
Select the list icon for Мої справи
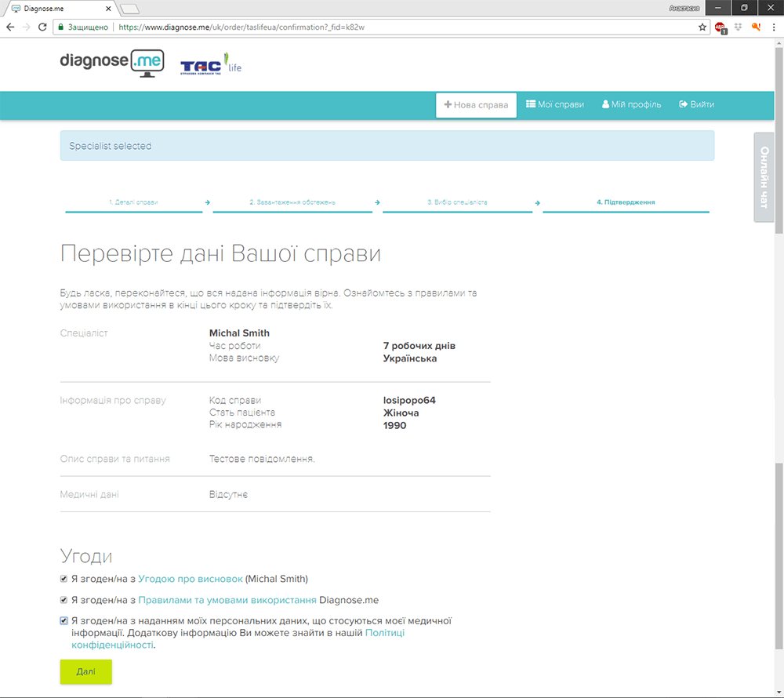(530, 104)
